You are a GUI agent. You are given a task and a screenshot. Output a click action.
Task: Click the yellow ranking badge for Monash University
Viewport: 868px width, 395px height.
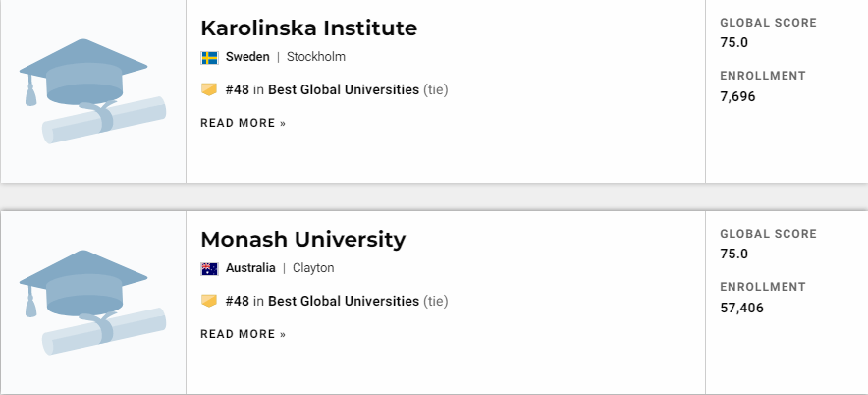pyautogui.click(x=209, y=301)
